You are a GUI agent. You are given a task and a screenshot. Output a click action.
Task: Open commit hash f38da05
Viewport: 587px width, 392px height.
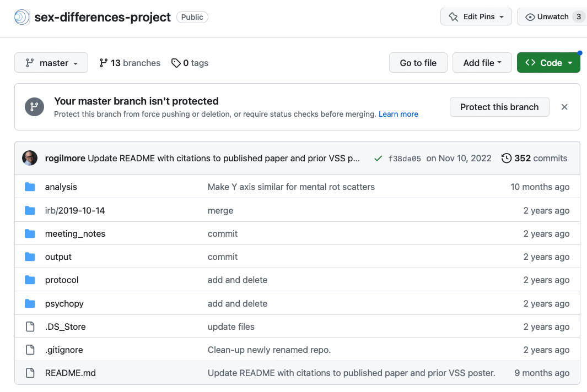pos(405,159)
